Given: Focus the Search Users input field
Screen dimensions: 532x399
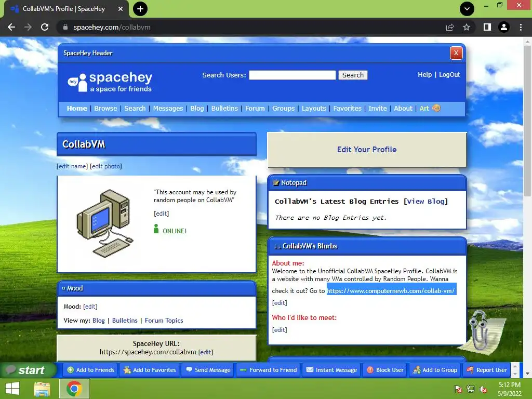Looking at the screenshot, I should pos(292,75).
